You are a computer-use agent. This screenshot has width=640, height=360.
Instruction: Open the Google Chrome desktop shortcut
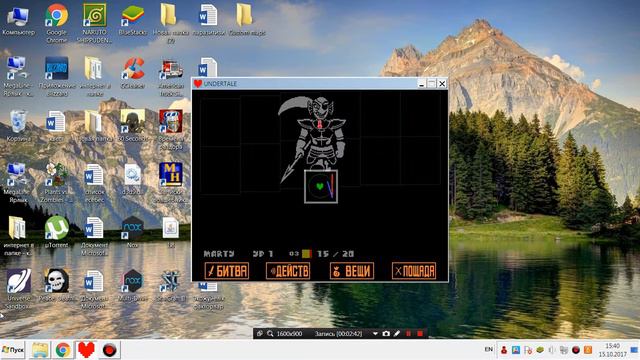(56, 22)
